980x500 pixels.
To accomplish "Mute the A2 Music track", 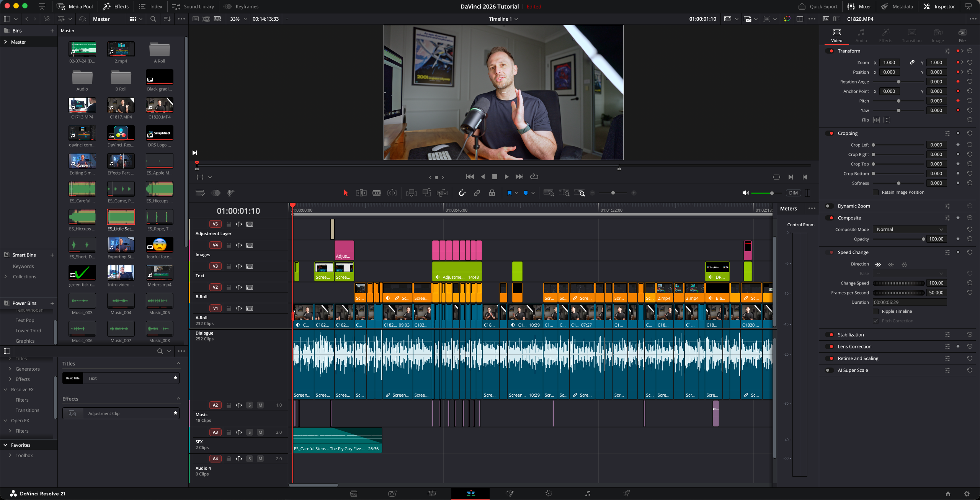I will pyautogui.click(x=260, y=405).
